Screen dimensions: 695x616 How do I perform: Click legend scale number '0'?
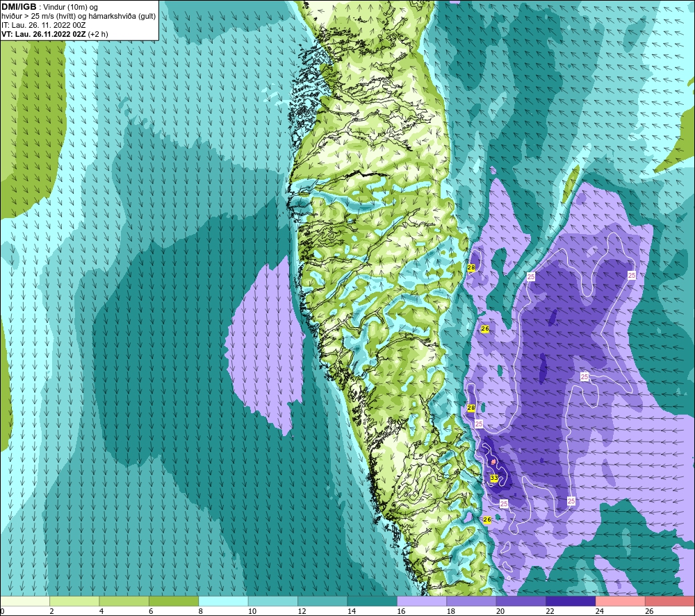coord(2,611)
